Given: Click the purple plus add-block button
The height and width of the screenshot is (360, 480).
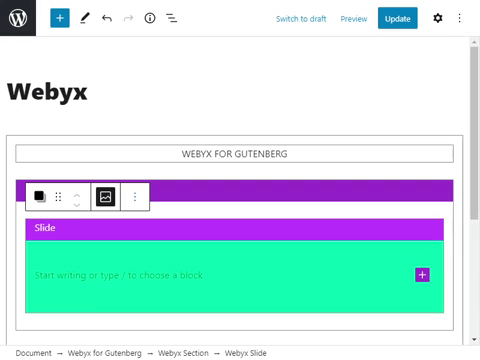Looking at the screenshot, I should tap(422, 275).
